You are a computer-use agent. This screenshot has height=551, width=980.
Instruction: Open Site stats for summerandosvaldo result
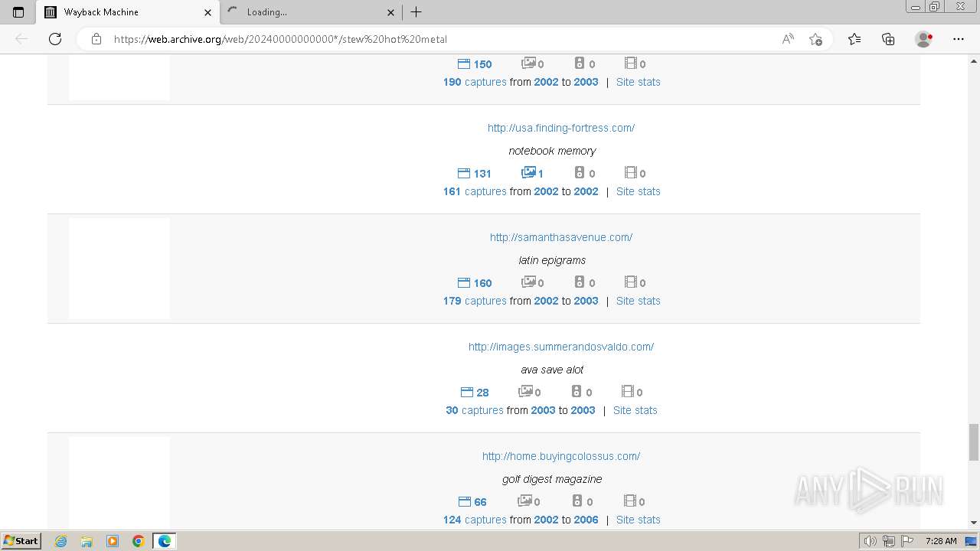pos(635,410)
